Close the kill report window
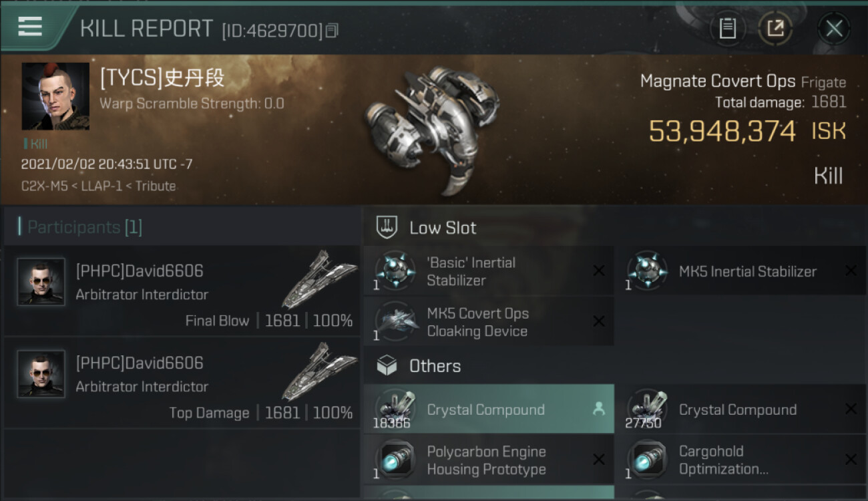Viewport: 868px width, 501px height. [834, 29]
